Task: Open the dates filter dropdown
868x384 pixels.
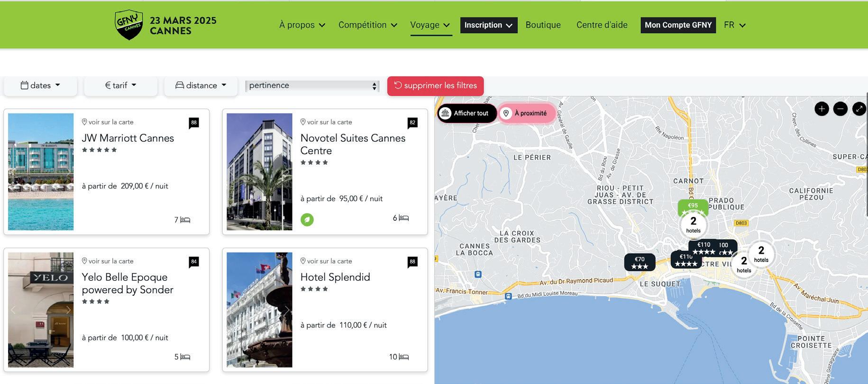Action: click(x=40, y=85)
